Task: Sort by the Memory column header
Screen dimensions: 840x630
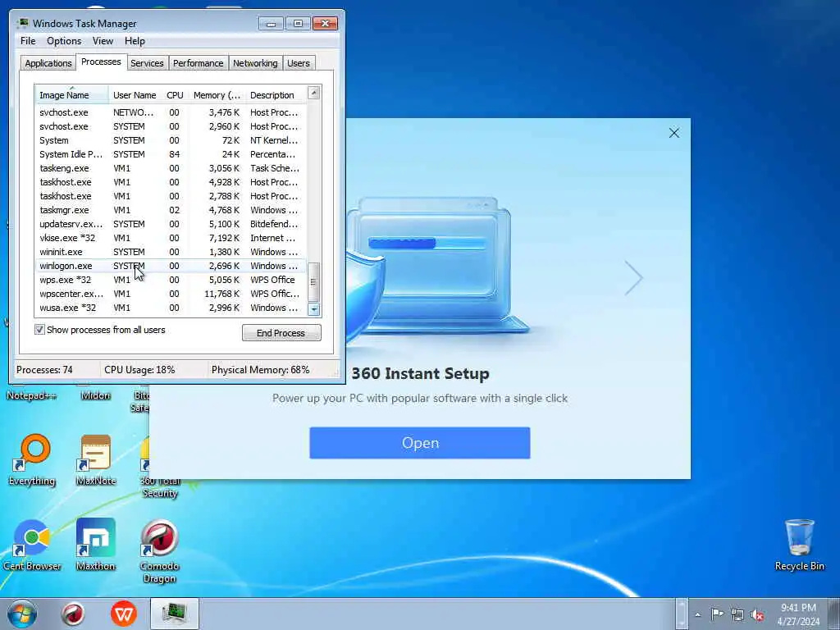Action: [217, 95]
